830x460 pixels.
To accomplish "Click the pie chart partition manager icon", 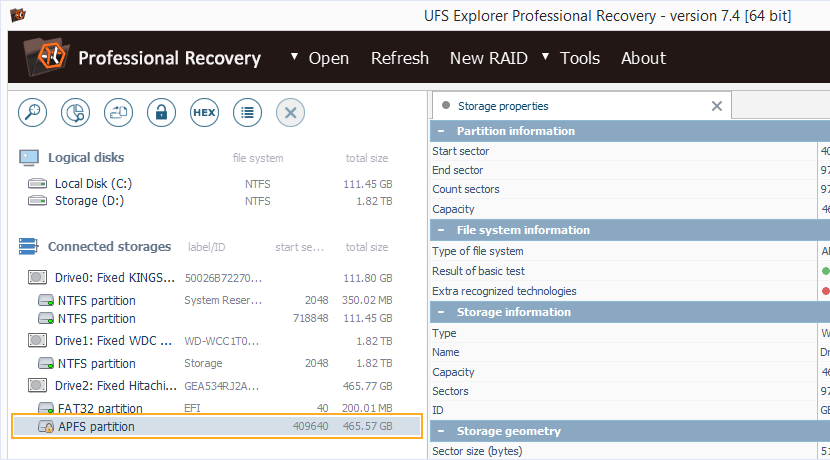I will coord(76,113).
